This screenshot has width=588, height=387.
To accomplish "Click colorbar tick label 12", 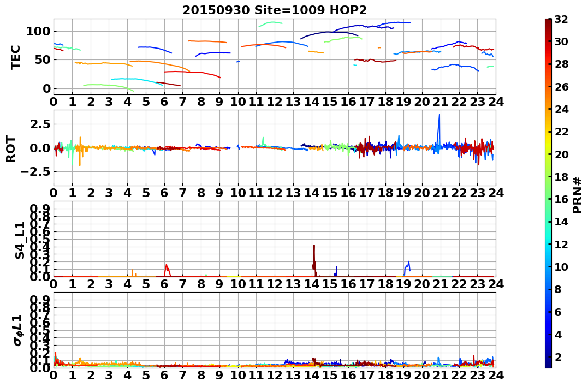I will pos(561,244).
